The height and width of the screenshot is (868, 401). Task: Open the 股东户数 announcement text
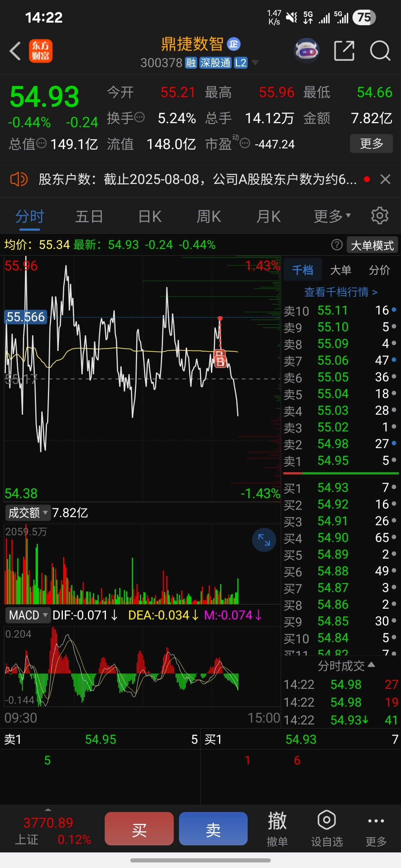pos(198,180)
